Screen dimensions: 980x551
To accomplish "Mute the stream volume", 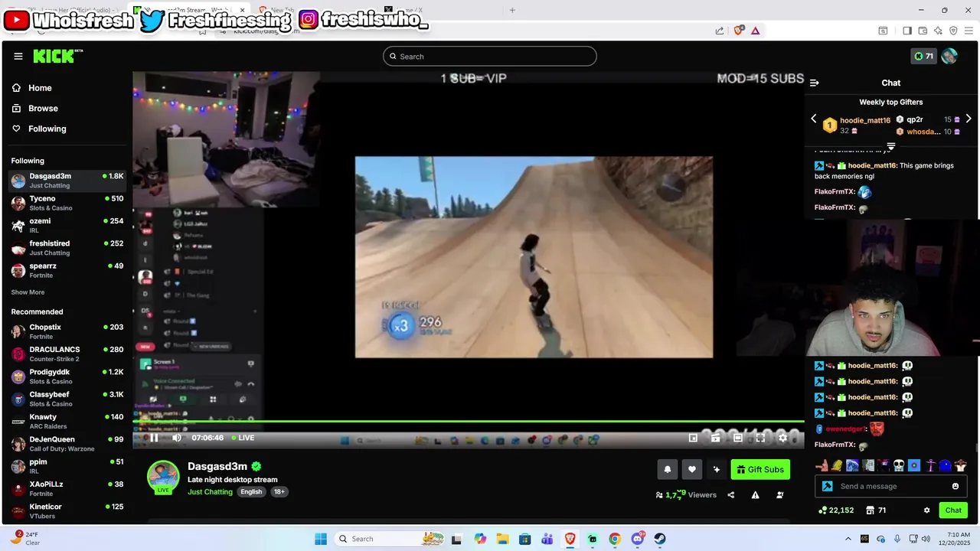I will [177, 438].
